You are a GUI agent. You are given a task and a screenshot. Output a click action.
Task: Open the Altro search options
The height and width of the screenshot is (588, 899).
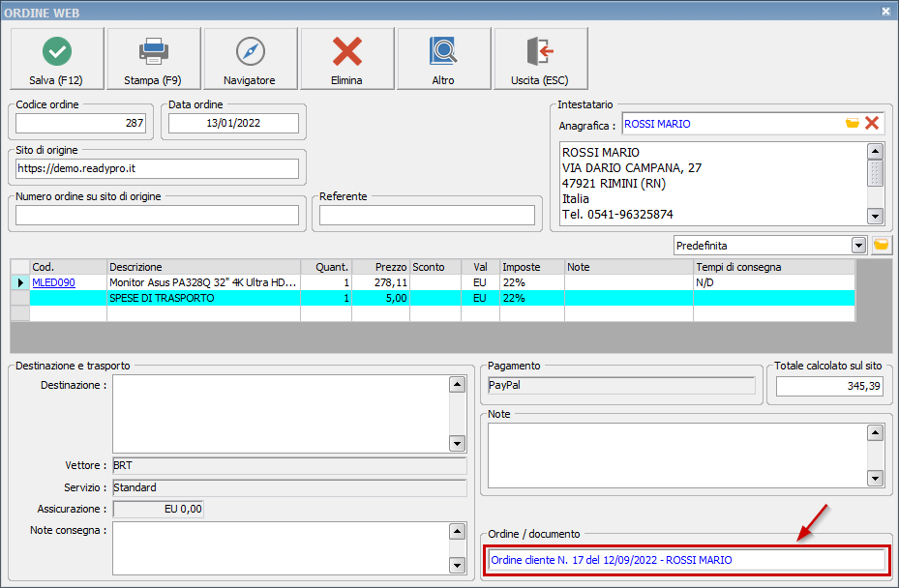pyautogui.click(x=443, y=59)
